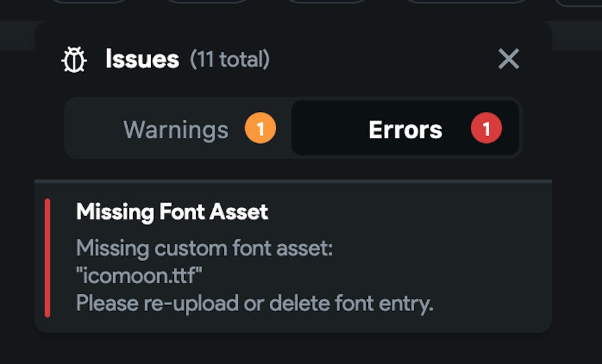This screenshot has height=364, width=602.
Task: Click the word "Asset" in the error title
Action: tap(240, 212)
